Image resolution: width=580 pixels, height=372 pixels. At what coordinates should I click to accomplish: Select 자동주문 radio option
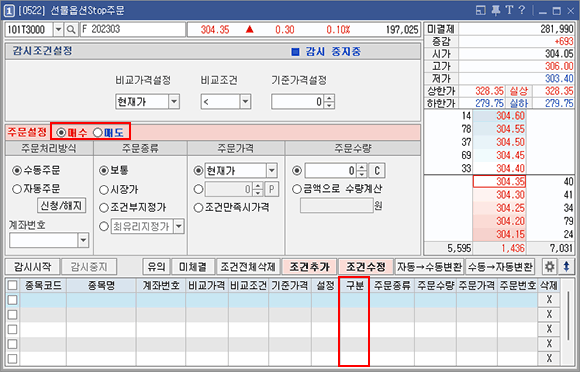pyautogui.click(x=17, y=189)
